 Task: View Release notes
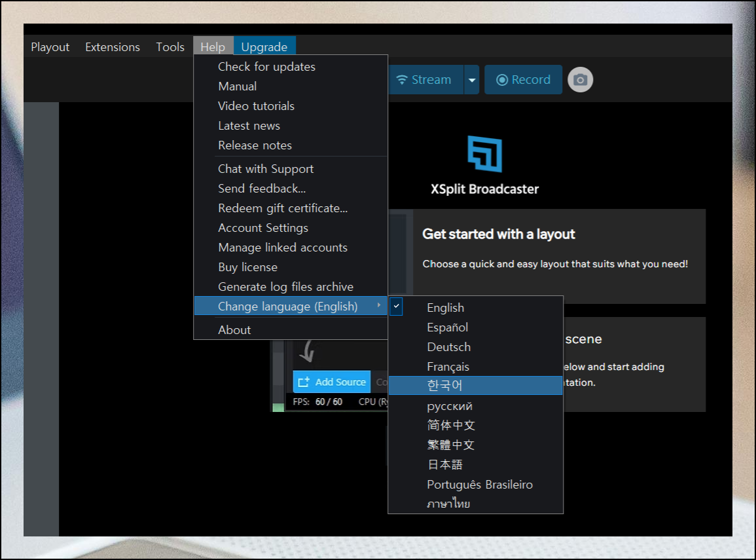[291, 145]
